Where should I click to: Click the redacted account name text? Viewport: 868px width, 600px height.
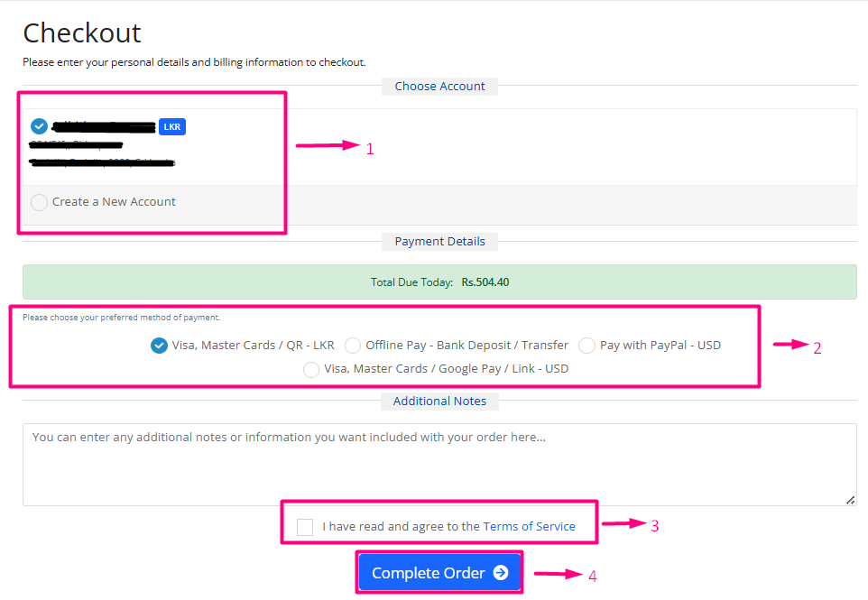click(x=104, y=126)
